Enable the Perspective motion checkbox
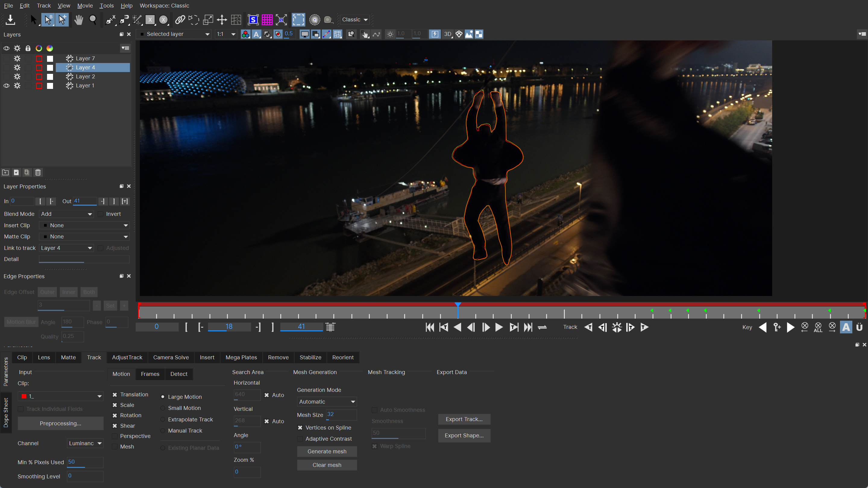Image resolution: width=868 pixels, height=488 pixels. [115, 436]
